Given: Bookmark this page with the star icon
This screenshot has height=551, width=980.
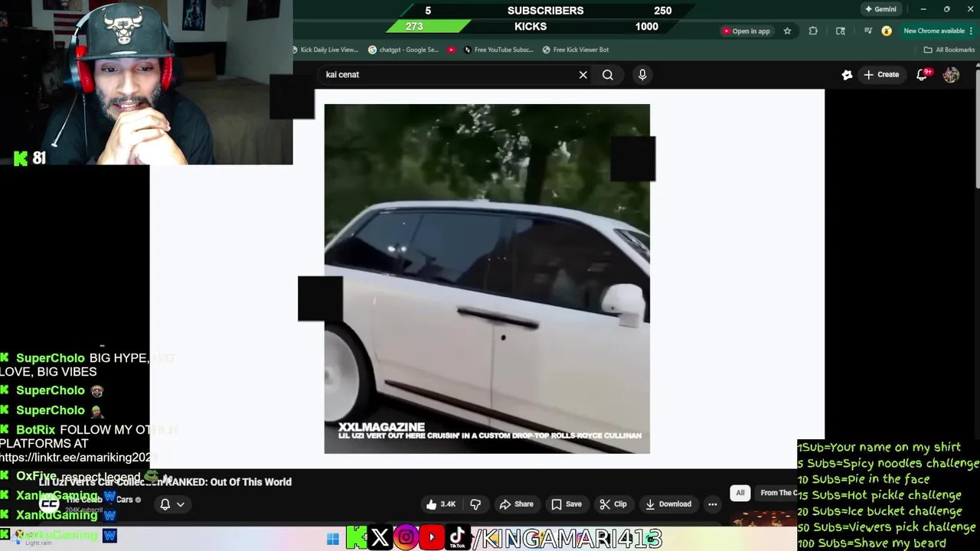Looking at the screenshot, I should 787,31.
